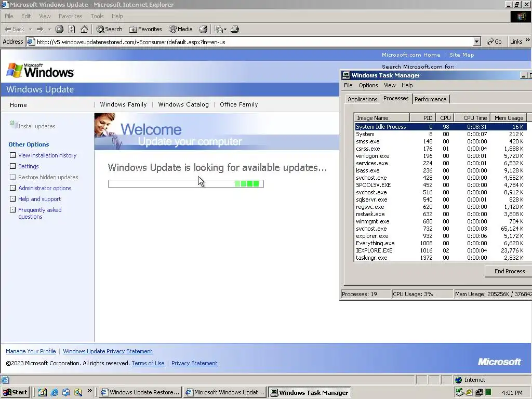Click the Terms of Use link
The image size is (532, 399).
click(148, 363)
